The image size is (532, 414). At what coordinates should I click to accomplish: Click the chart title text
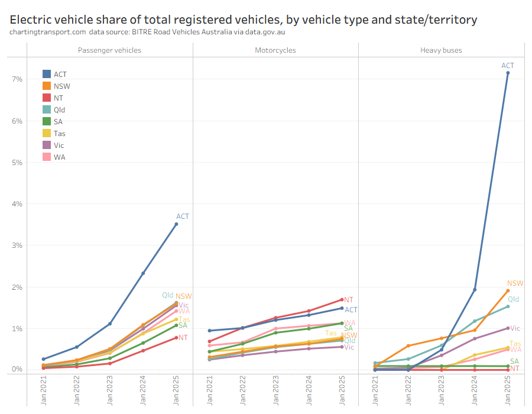[243, 20]
